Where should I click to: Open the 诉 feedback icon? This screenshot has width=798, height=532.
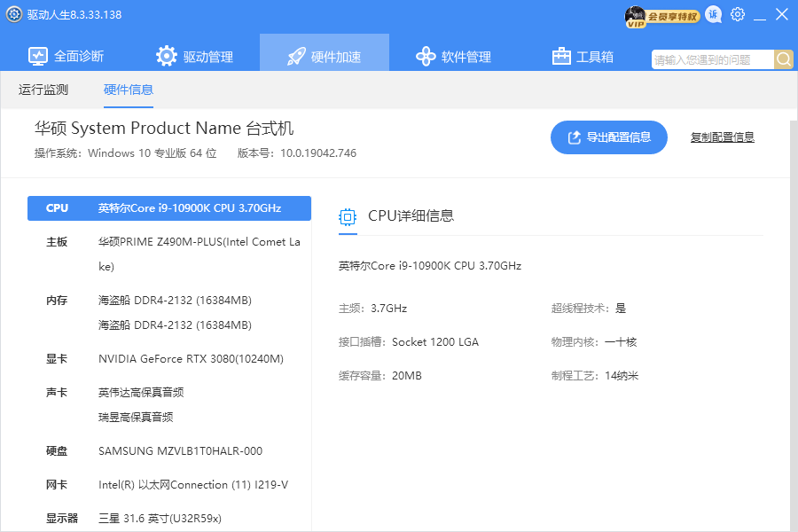point(714,15)
